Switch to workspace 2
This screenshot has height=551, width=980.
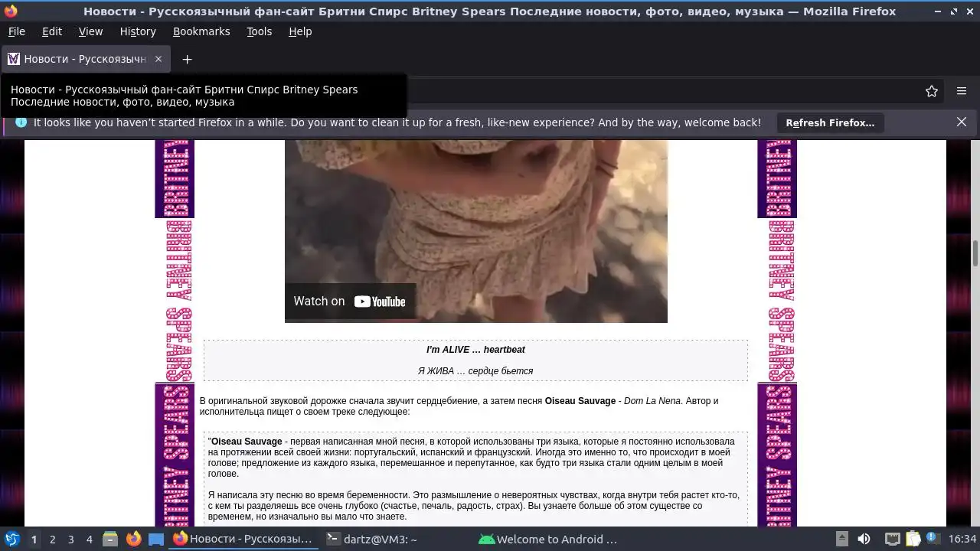[52, 539]
